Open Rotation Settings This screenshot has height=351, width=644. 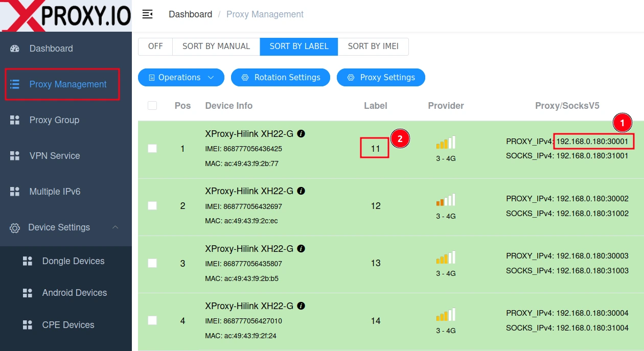281,78
